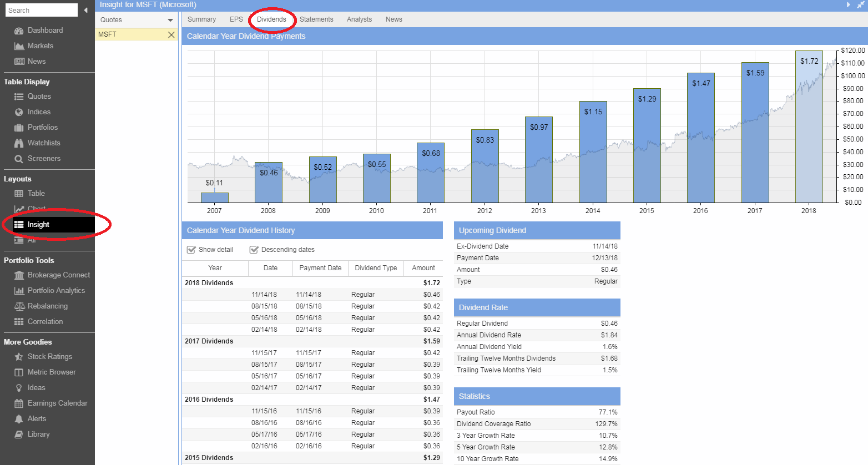Remove MSFT from the quotes list

[171, 34]
